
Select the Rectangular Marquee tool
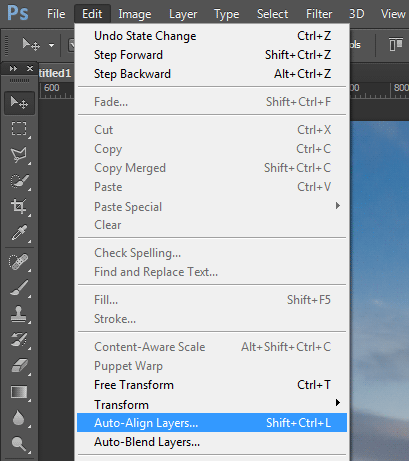point(19,129)
